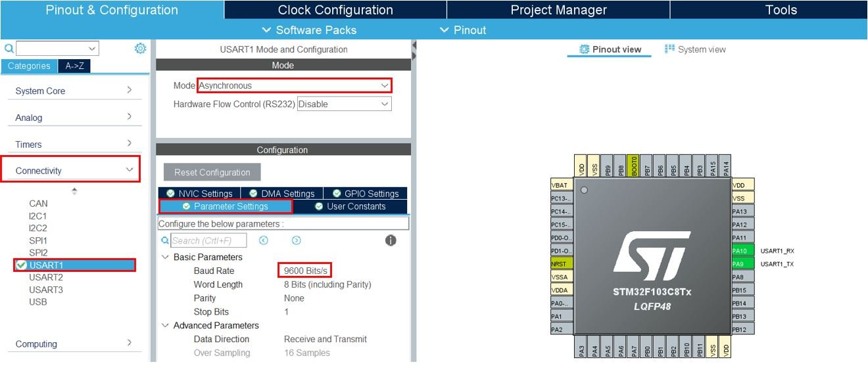Select the Pinout view tab

(610, 49)
